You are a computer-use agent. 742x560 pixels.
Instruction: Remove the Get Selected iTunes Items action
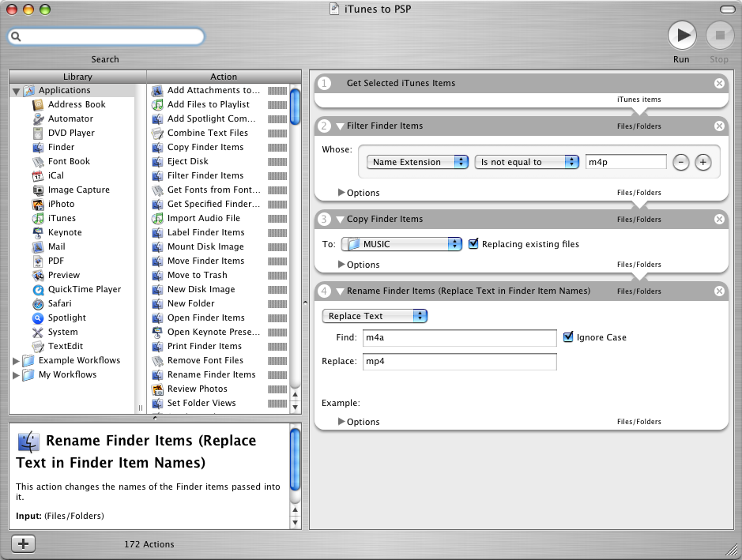(x=719, y=83)
